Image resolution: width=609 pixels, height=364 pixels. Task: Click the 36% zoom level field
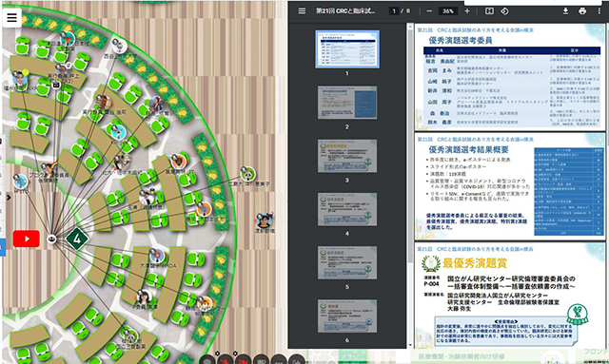(x=448, y=10)
